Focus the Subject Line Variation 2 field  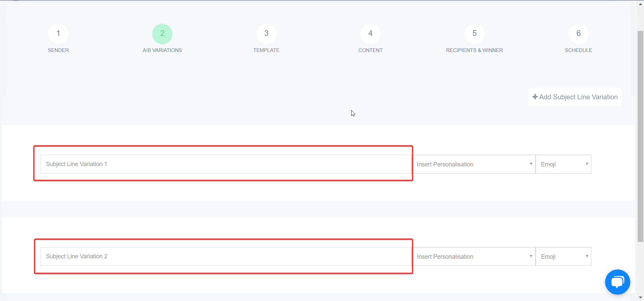pos(226,256)
